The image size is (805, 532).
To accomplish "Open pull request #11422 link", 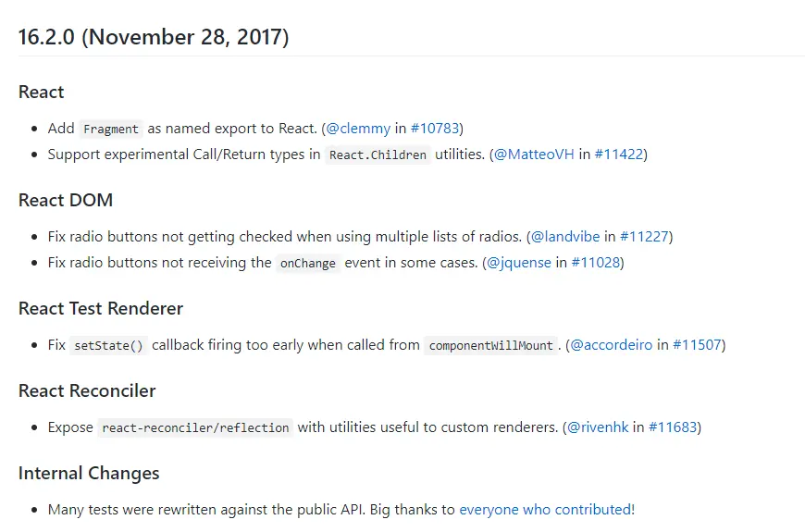I will tap(619, 155).
